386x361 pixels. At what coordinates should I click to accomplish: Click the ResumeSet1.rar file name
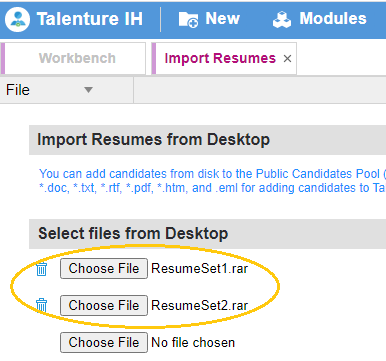point(199,268)
